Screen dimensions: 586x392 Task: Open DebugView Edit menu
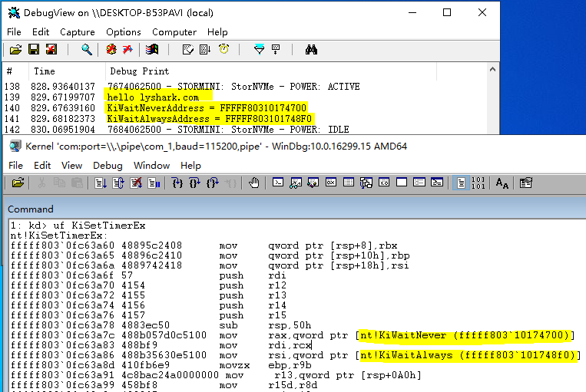(x=41, y=32)
